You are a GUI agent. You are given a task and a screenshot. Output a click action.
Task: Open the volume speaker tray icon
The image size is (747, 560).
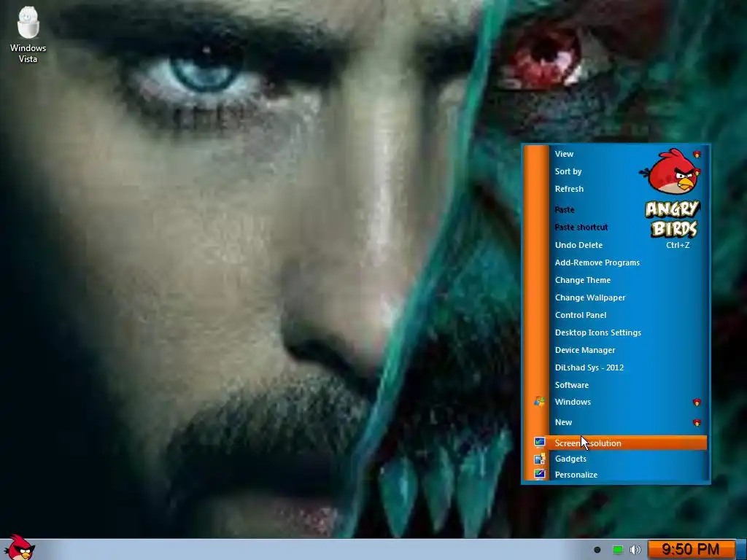[635, 550]
